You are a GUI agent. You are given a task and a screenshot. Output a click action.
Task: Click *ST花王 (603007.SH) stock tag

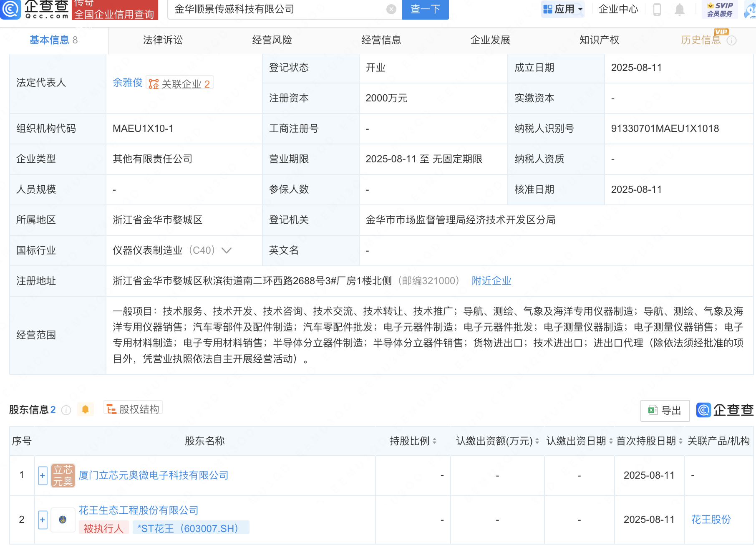[191, 528]
